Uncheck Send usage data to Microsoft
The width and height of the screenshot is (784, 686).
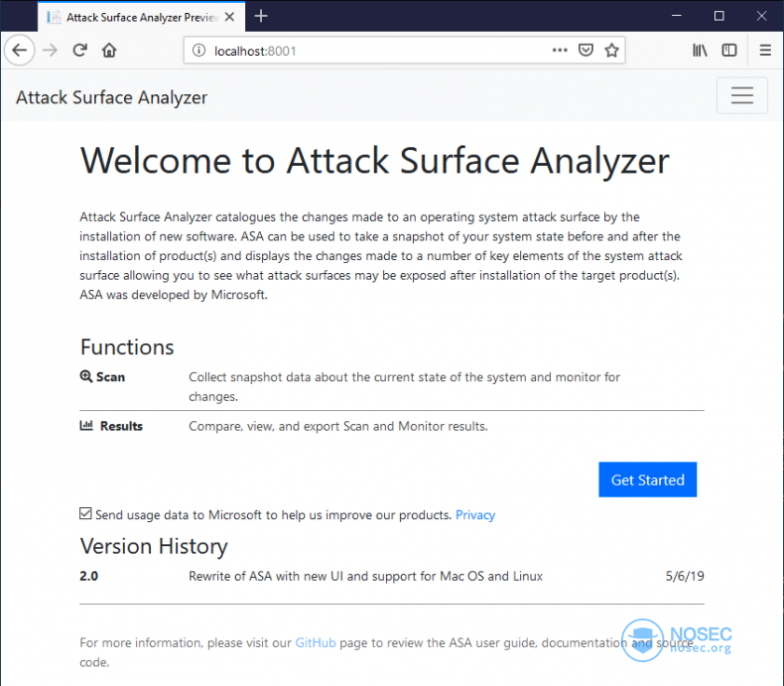tap(85, 513)
